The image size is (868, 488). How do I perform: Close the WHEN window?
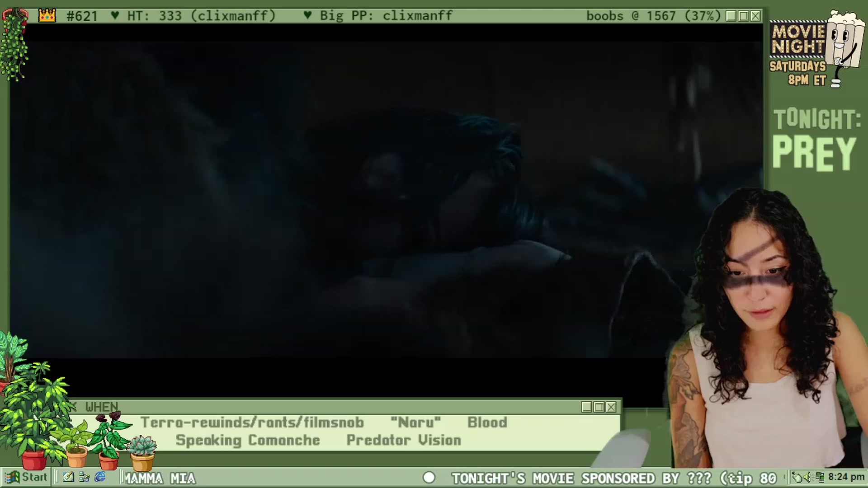tap(611, 407)
